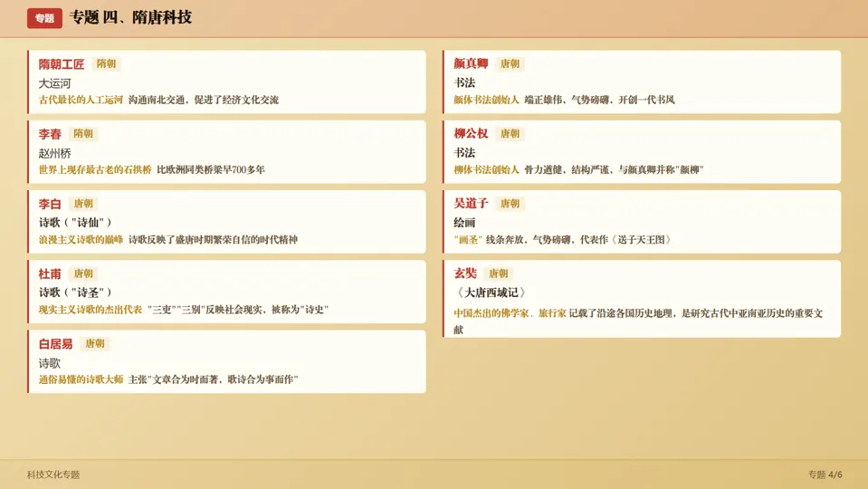Image resolution: width=868 pixels, height=489 pixels.
Task: Click text 记载了沿途各国历史地理
Action: [x=621, y=313]
